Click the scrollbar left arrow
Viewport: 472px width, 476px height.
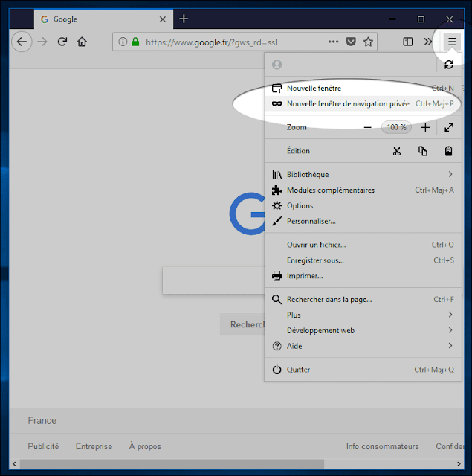click(14, 464)
